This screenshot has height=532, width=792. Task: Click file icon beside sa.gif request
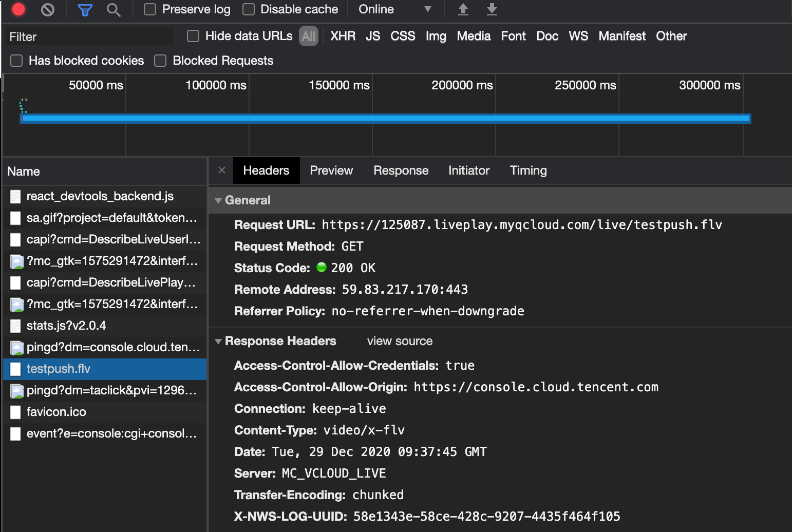coord(16,218)
